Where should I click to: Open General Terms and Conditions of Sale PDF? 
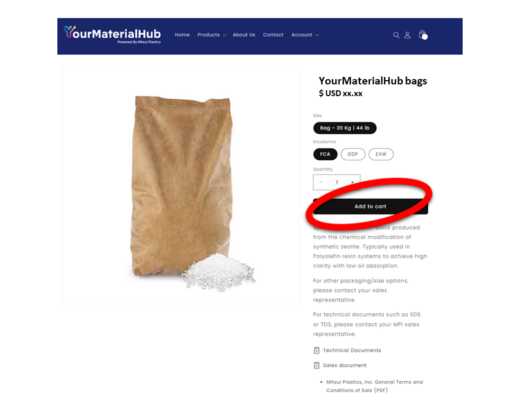click(x=375, y=386)
